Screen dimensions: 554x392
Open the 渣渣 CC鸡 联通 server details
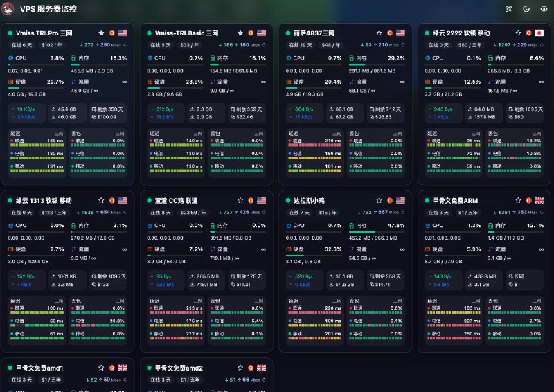pos(177,200)
